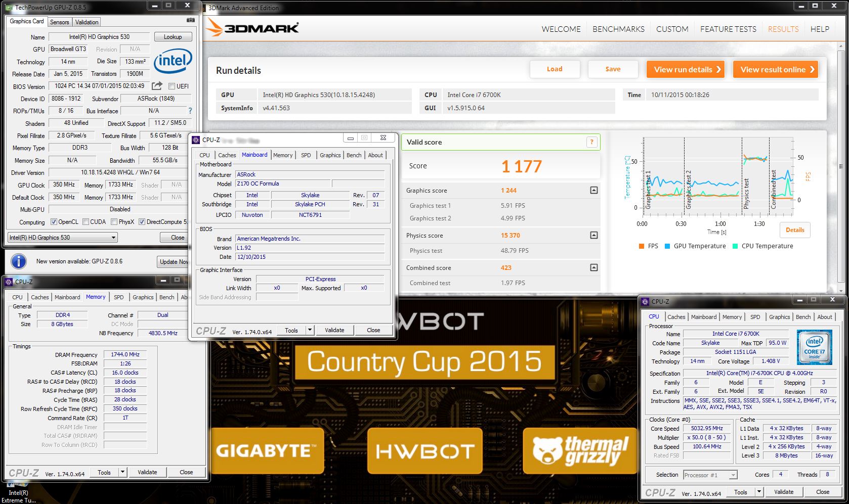This screenshot has height=504, width=849.
Task: Click the WELCOME item in 3DMark
Action: click(561, 29)
